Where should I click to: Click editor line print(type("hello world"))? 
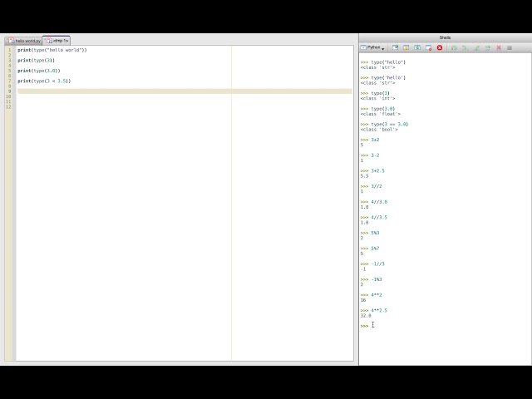(52, 50)
